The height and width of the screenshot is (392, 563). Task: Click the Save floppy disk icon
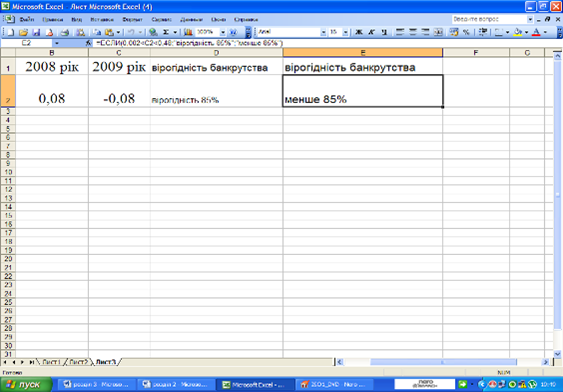(x=36, y=32)
